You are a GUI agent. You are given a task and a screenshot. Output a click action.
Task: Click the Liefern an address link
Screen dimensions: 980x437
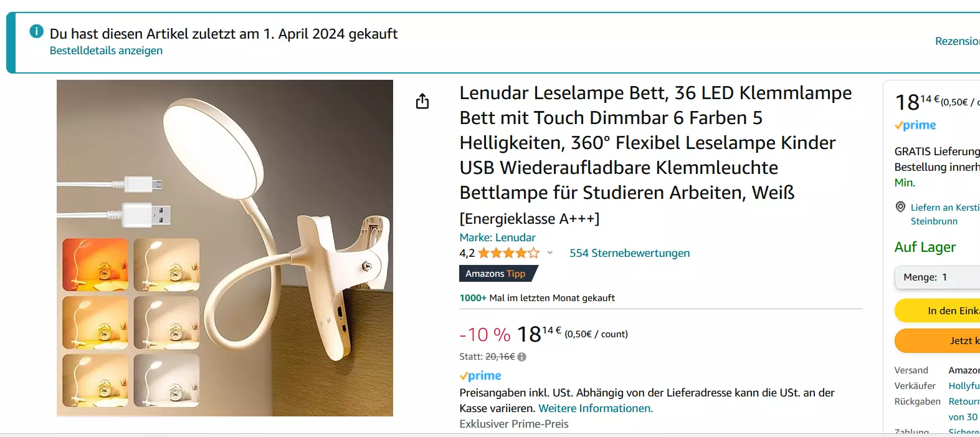(x=944, y=214)
